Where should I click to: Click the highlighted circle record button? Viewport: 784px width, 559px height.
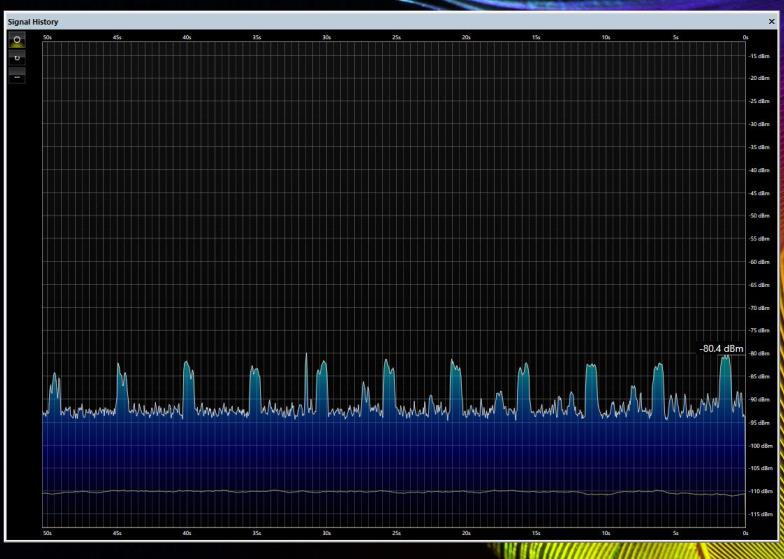[x=17, y=40]
